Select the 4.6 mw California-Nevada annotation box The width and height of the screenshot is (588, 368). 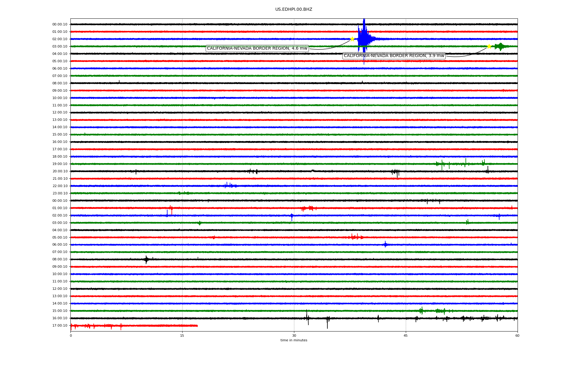click(257, 48)
